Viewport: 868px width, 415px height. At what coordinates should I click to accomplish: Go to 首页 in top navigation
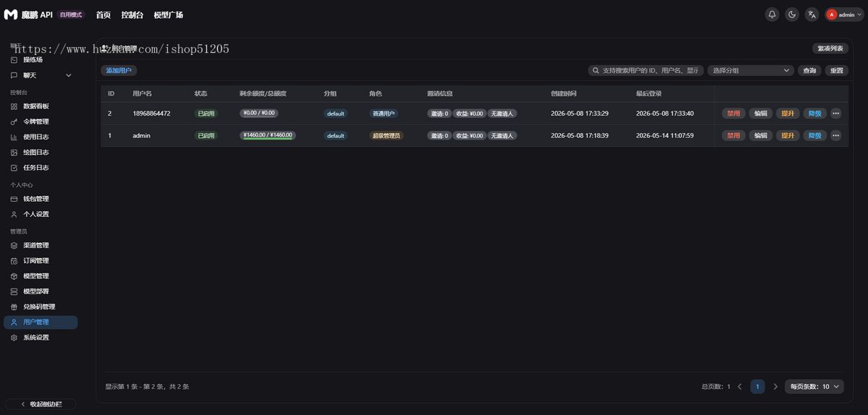pyautogui.click(x=103, y=14)
